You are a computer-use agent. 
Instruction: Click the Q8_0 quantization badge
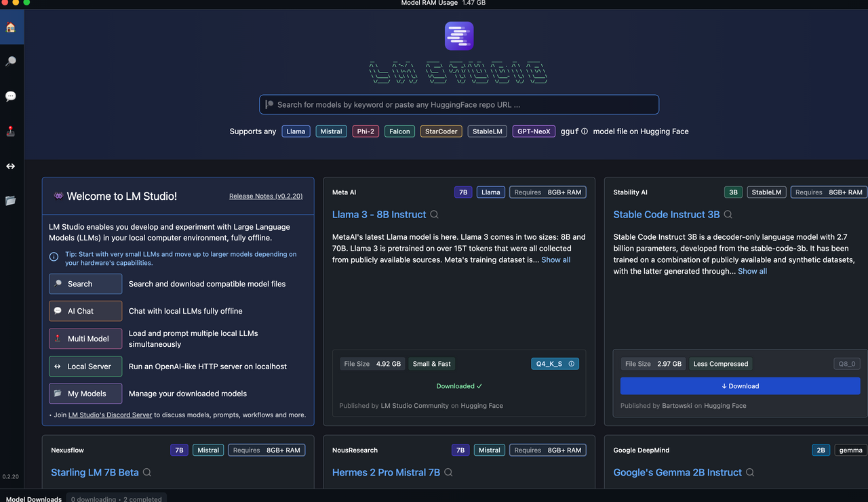point(847,364)
